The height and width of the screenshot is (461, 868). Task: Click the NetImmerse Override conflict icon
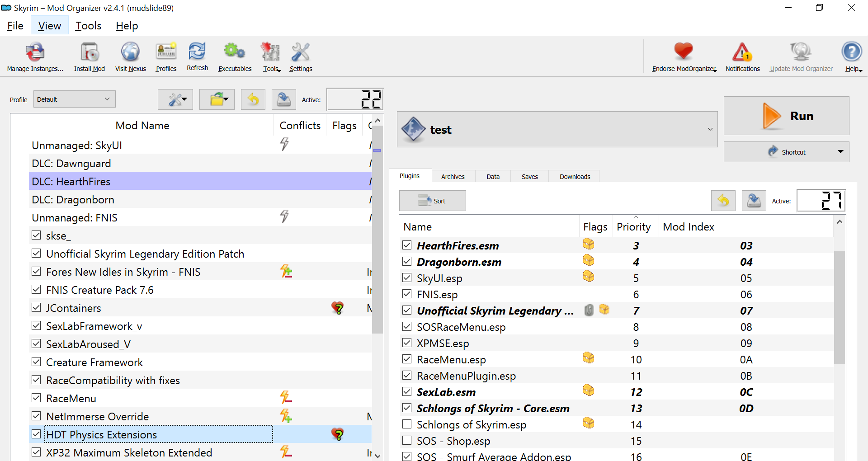pyautogui.click(x=286, y=416)
